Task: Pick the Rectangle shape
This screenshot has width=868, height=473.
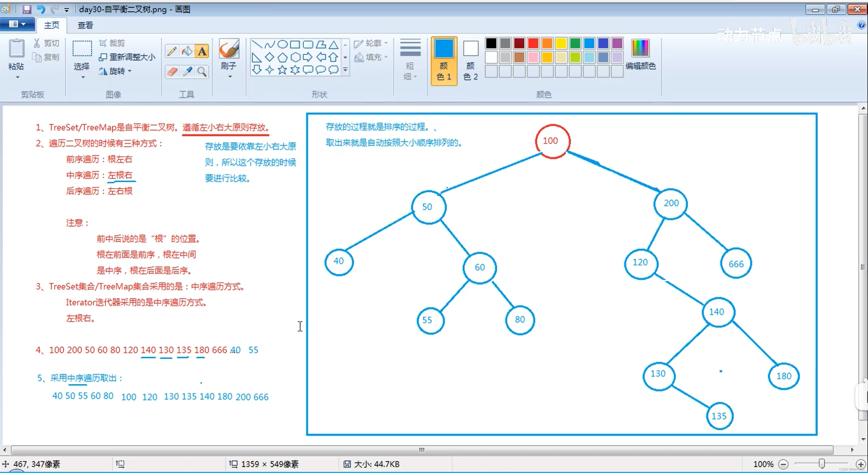Action: click(x=295, y=44)
